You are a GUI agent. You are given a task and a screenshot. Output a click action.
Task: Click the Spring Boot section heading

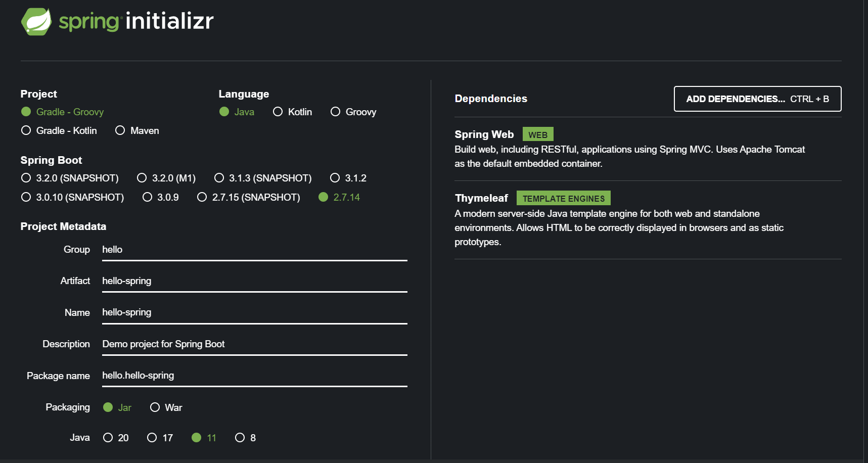[51, 160]
